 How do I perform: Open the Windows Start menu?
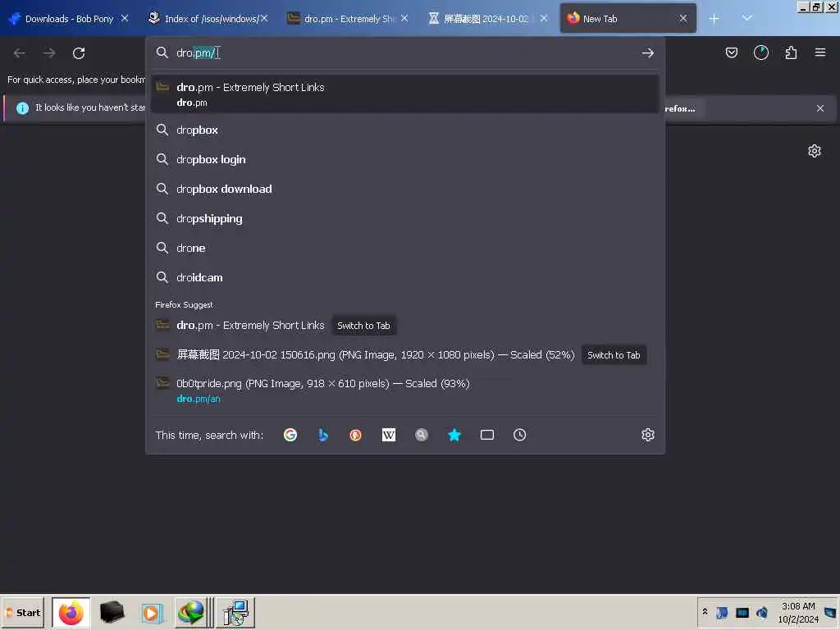click(x=22, y=612)
